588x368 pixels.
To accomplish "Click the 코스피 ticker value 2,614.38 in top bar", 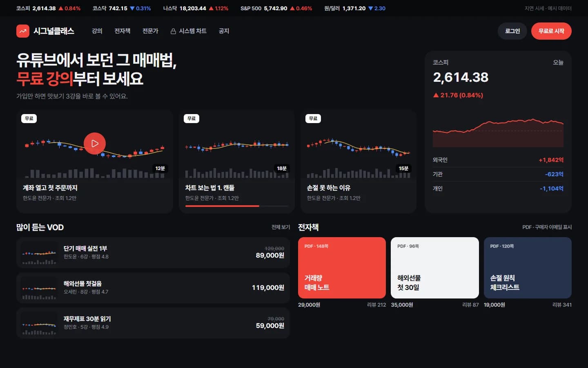I will [x=44, y=8].
